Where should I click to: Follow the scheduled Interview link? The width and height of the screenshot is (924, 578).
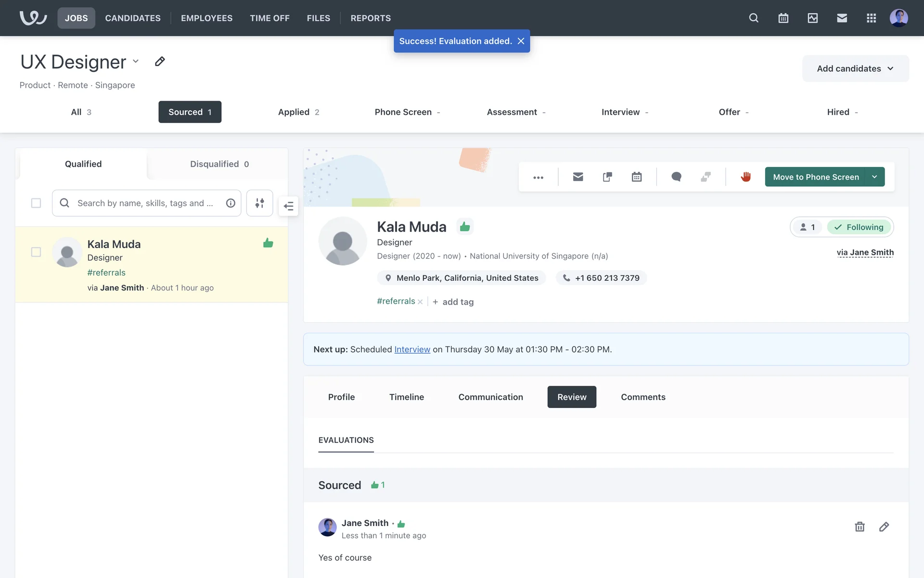point(412,349)
